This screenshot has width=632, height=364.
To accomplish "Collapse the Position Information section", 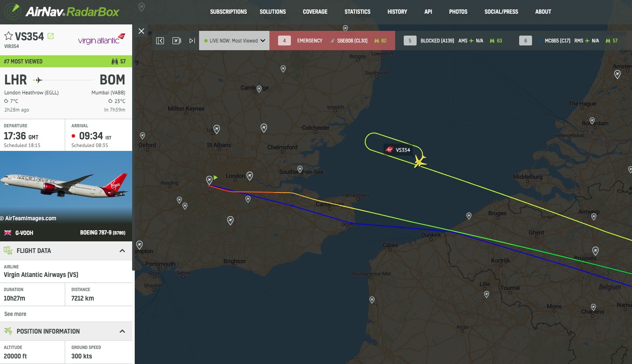I will click(x=122, y=331).
